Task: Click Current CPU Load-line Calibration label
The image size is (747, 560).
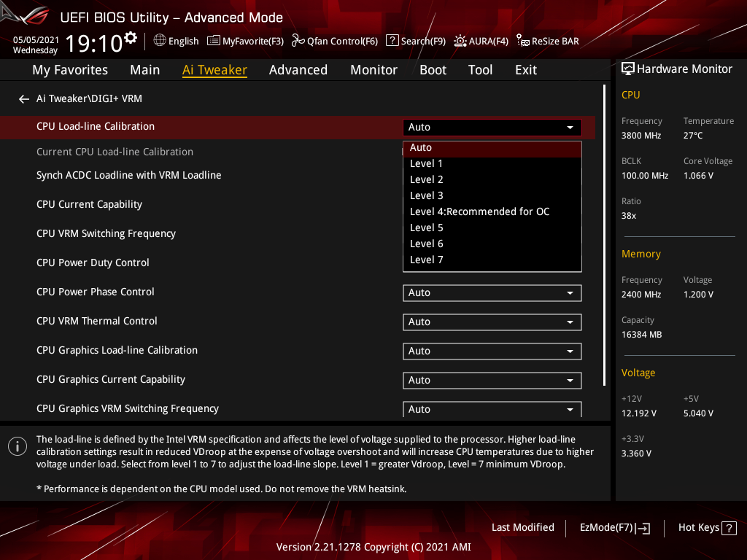Action: [115, 152]
